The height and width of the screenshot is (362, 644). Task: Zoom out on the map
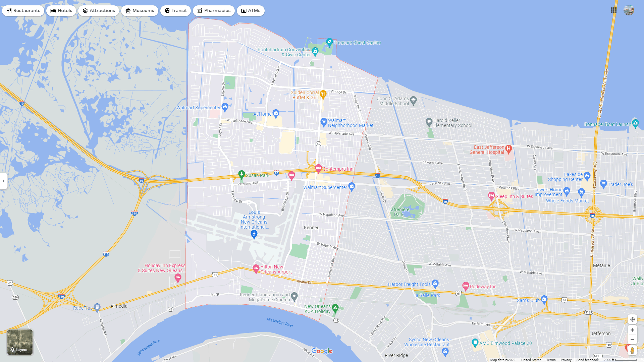(x=632, y=340)
